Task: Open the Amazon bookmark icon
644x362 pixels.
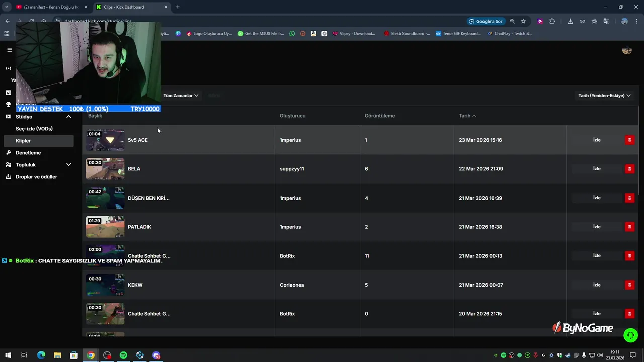Action: 313,34
